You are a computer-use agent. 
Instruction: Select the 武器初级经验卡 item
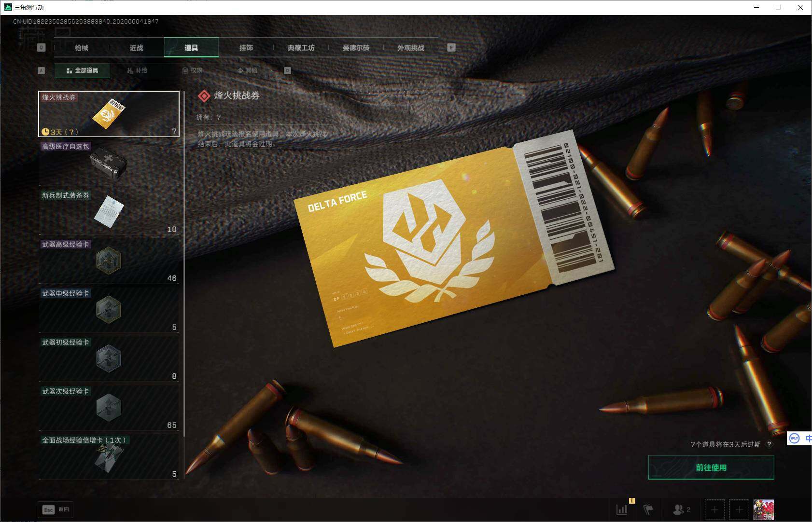[109, 359]
